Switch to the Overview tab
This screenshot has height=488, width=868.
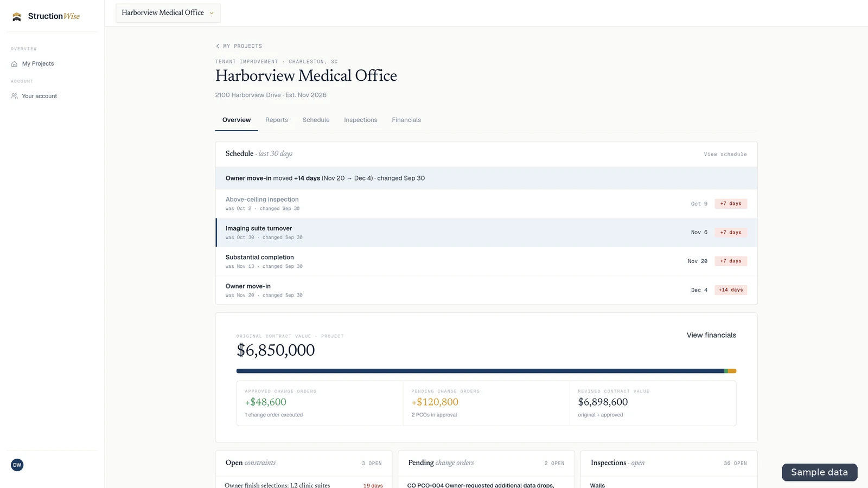point(237,120)
